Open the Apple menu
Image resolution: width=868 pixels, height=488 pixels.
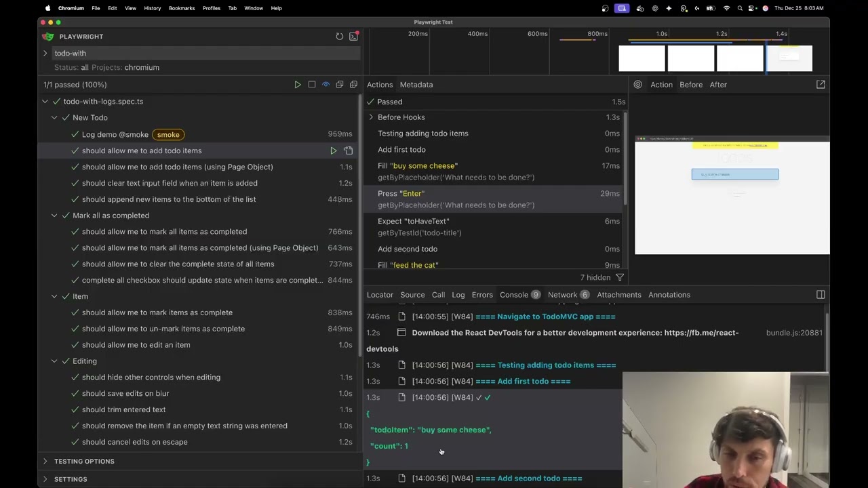[47, 8]
